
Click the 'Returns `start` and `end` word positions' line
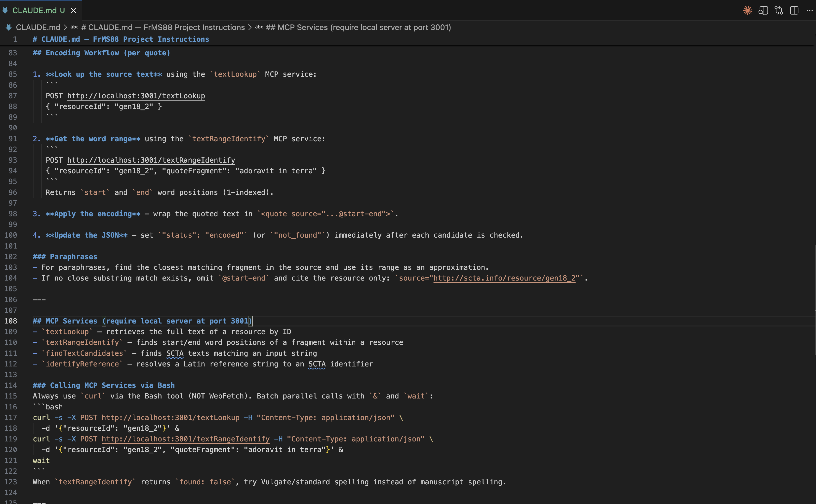pyautogui.click(x=160, y=193)
